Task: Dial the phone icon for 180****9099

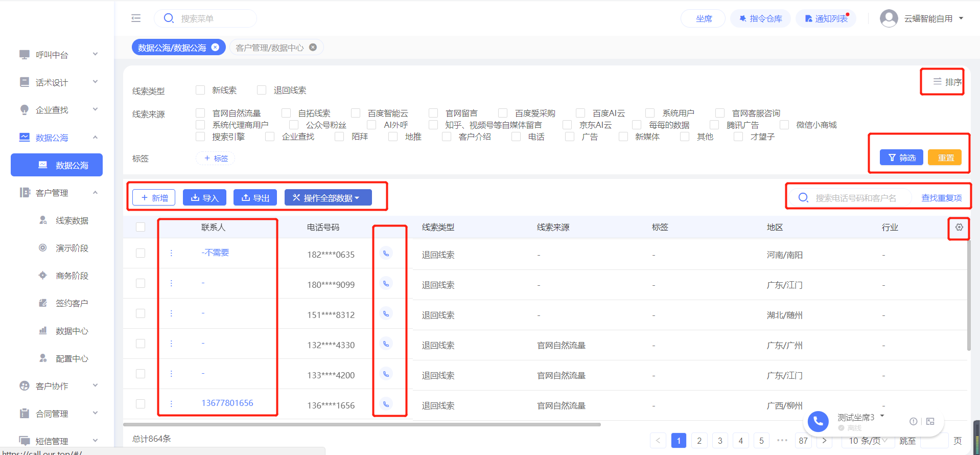Action: click(x=386, y=283)
